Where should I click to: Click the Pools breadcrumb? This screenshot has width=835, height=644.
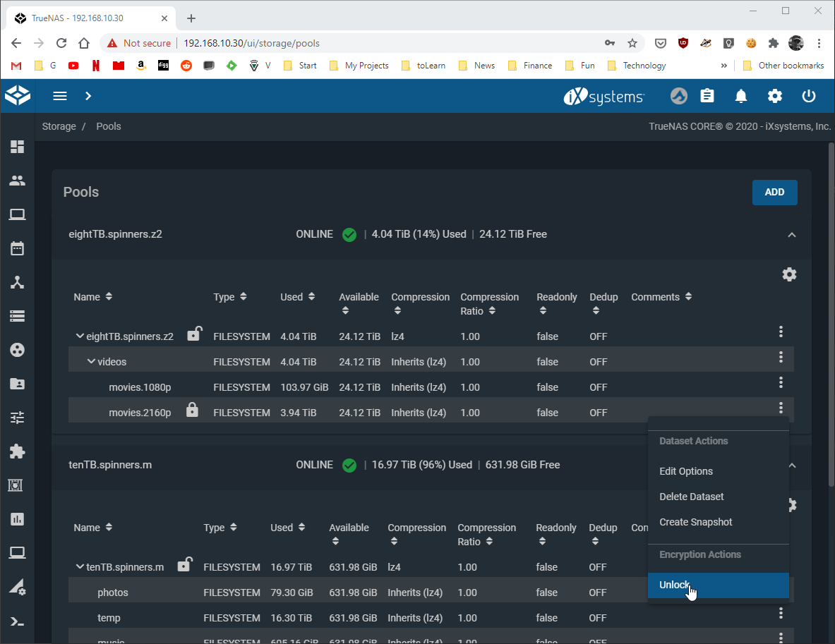click(109, 126)
